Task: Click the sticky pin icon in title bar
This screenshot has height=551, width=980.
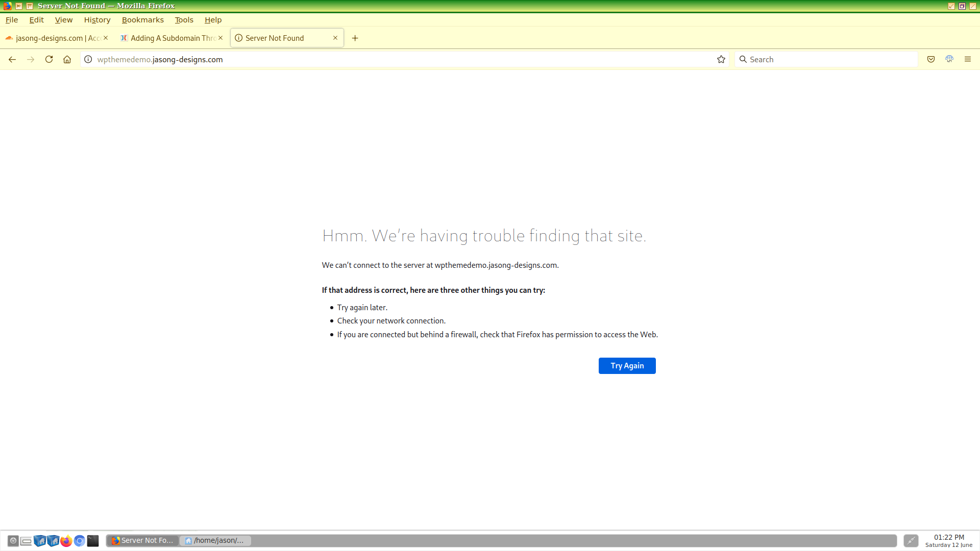Action: click(x=19, y=6)
